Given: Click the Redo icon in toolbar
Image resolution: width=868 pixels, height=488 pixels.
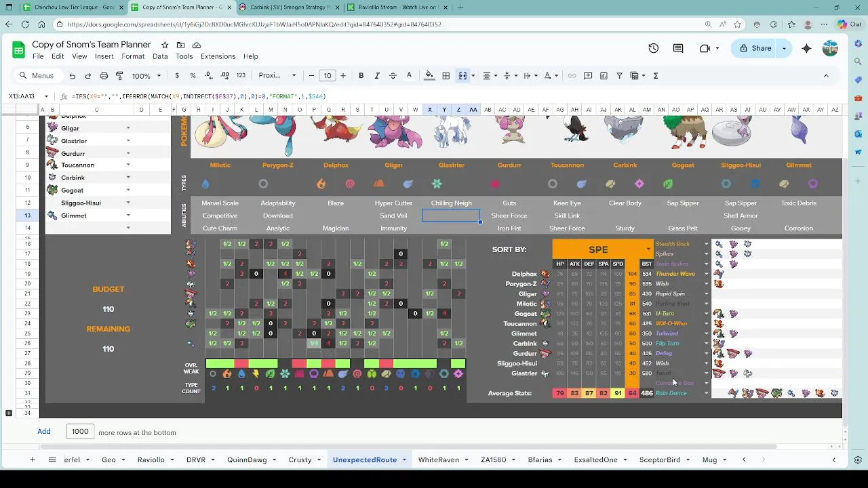Looking at the screenshot, I should pyautogui.click(x=88, y=76).
